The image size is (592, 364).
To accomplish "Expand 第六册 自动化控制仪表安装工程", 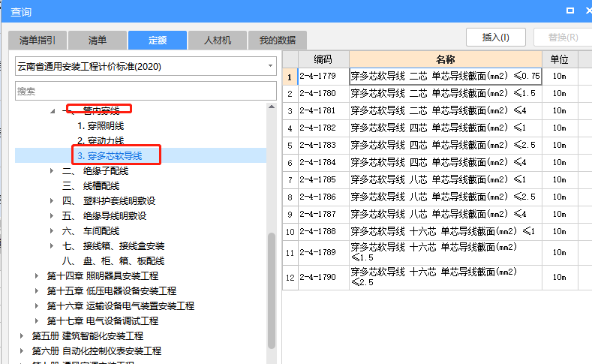I will (22, 350).
